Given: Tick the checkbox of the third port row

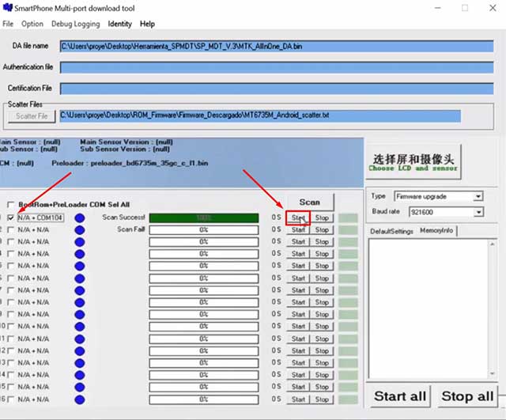Looking at the screenshot, I should click(10, 242).
